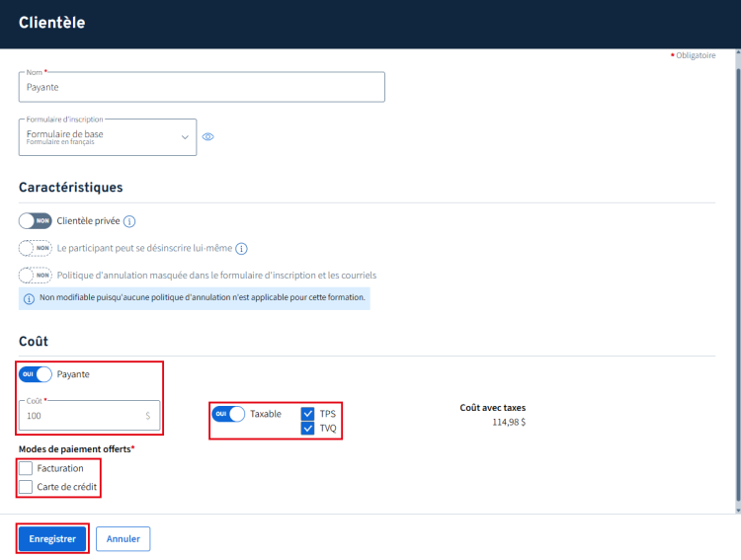
Task: Toggle the Clientèle privée switch
Action: coord(35,221)
